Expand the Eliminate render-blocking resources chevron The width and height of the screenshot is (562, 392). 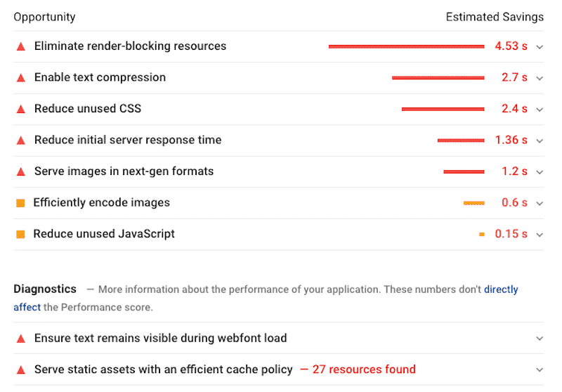click(x=540, y=46)
